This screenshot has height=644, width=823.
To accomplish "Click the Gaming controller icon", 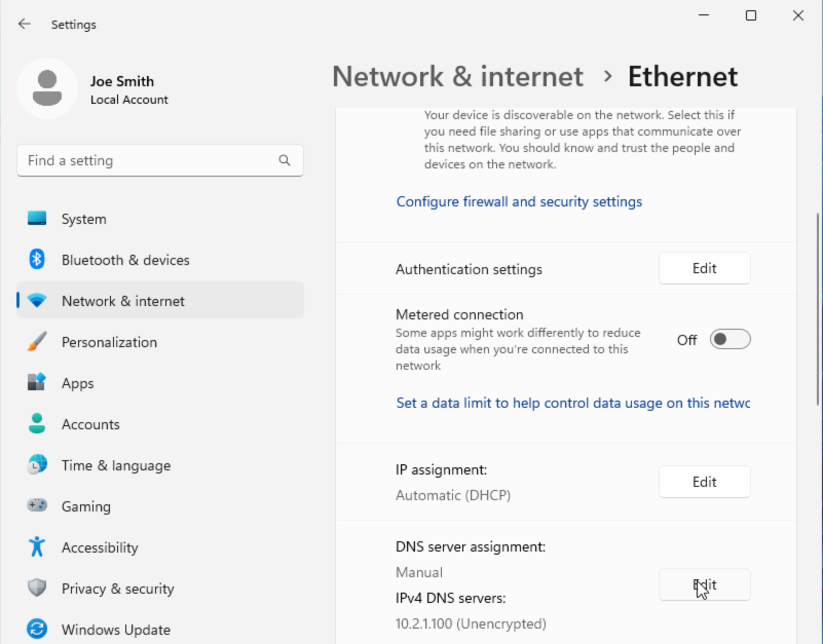I will click(37, 506).
